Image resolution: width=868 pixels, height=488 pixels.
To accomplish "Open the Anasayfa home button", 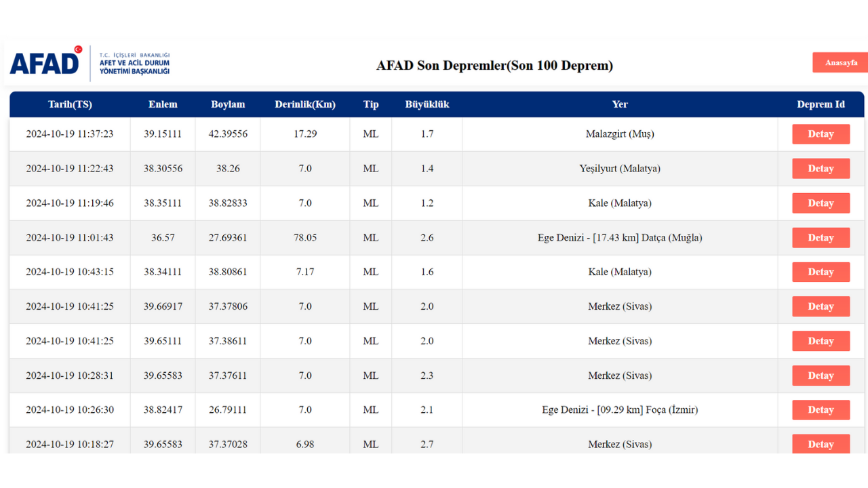I will coord(840,62).
